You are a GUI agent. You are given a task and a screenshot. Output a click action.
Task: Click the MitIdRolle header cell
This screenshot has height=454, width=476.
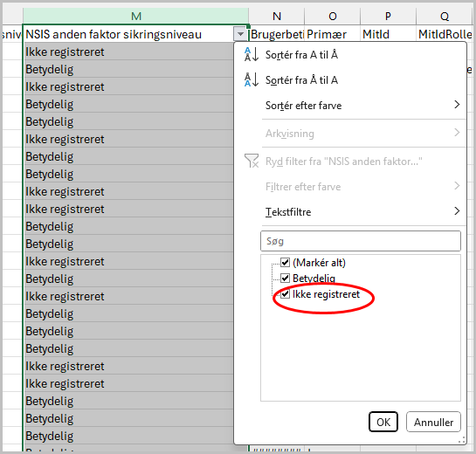pyautogui.click(x=445, y=34)
